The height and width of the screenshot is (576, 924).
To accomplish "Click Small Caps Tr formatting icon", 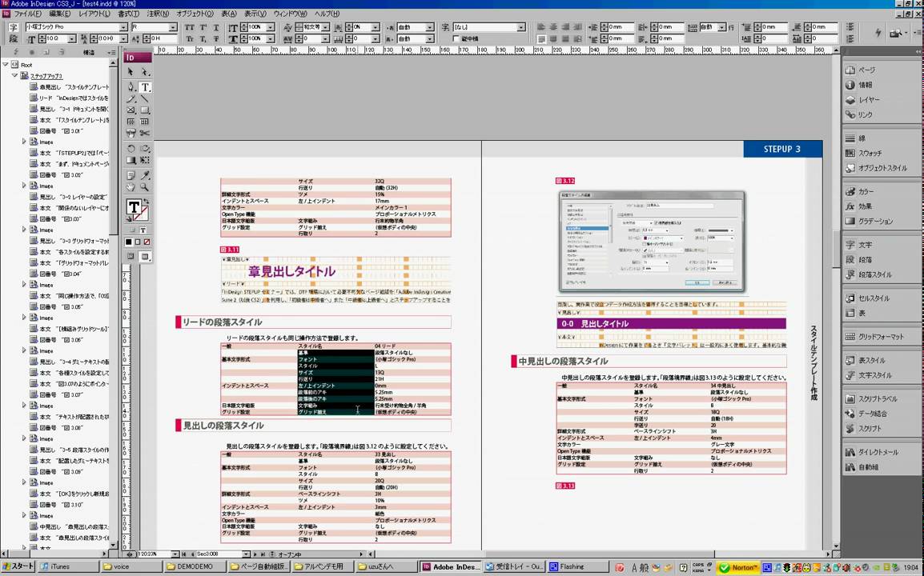I will tap(189, 39).
